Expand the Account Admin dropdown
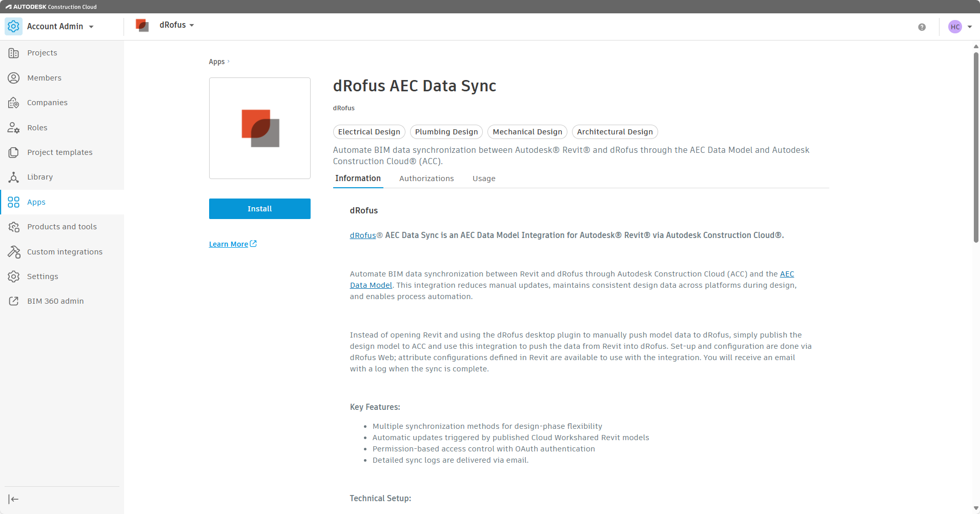The height and width of the screenshot is (514, 980). point(60,27)
